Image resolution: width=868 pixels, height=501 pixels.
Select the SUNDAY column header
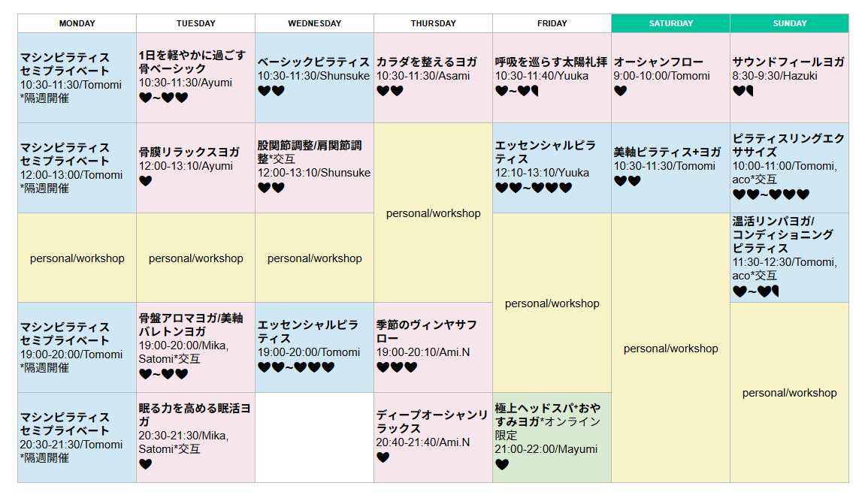tap(789, 23)
